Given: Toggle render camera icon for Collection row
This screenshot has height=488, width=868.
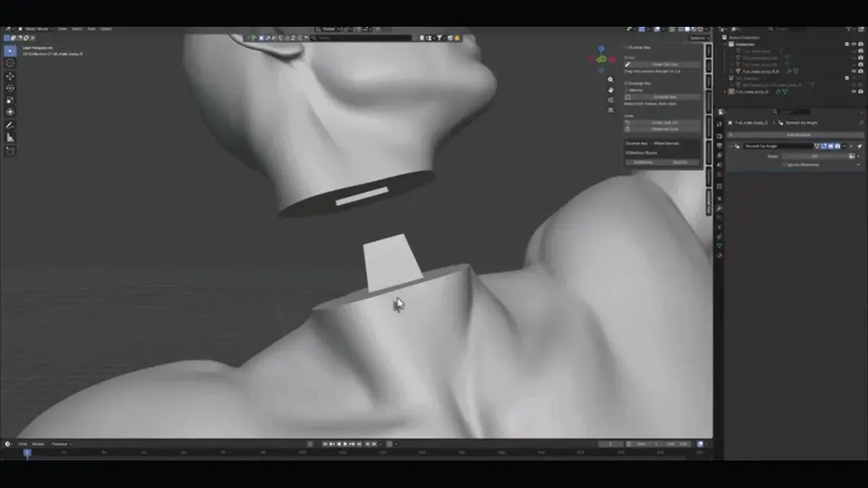Looking at the screenshot, I should click(x=861, y=44).
